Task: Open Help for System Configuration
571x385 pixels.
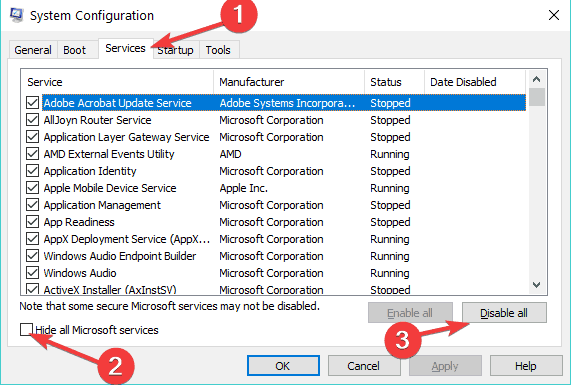Action: 526,366
